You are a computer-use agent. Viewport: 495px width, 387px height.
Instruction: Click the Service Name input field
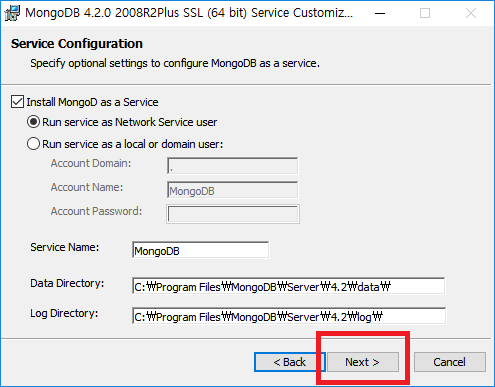point(200,250)
